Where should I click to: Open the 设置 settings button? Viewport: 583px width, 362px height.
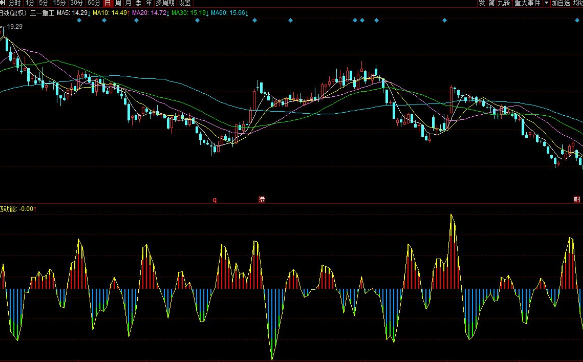tap(185, 3)
